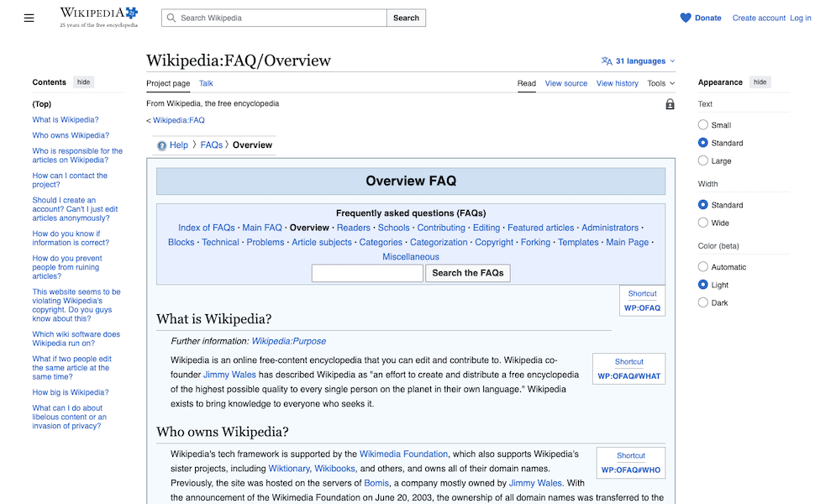Image resolution: width=836 pixels, height=504 pixels.
Task: Click inside the FAQ search input field
Action: point(367,272)
